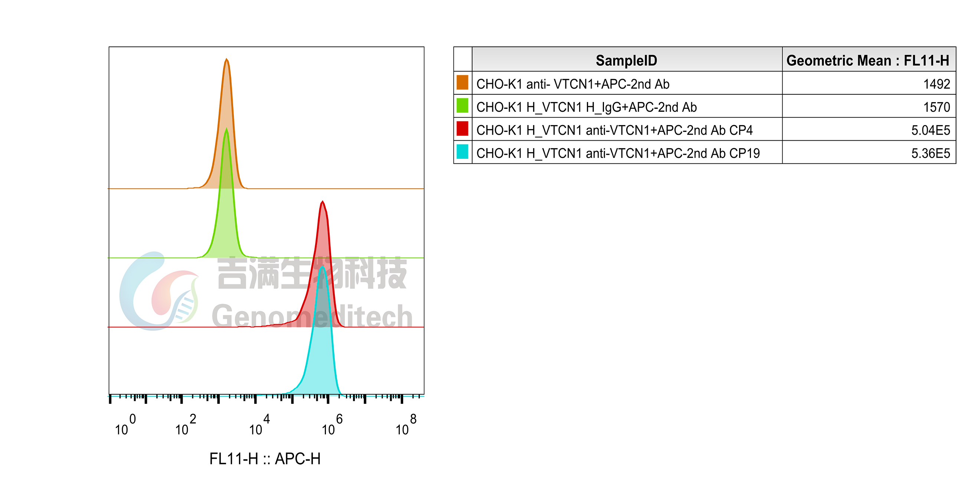
Task: Click the red legend color swatch
Action: point(462,128)
